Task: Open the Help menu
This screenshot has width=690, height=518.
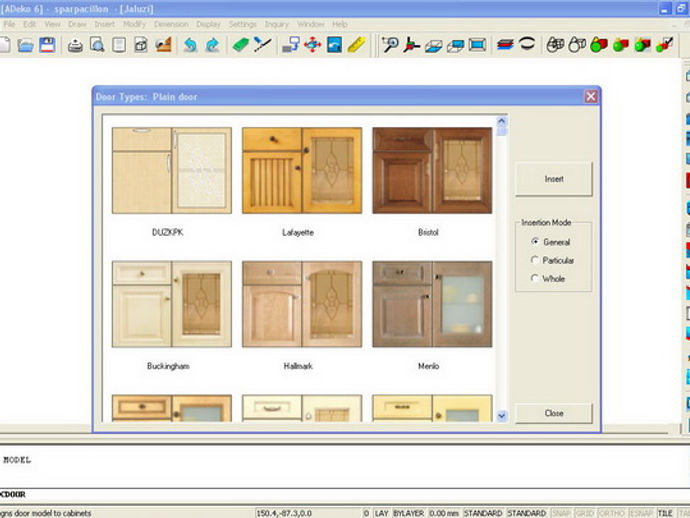Action: 340,24
